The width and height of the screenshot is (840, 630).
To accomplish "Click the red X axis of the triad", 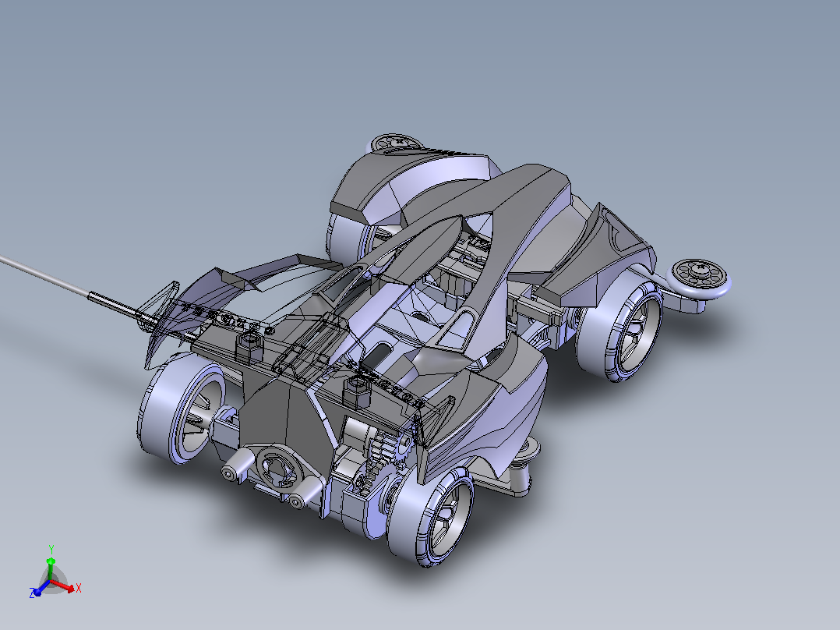I will coord(64,586).
